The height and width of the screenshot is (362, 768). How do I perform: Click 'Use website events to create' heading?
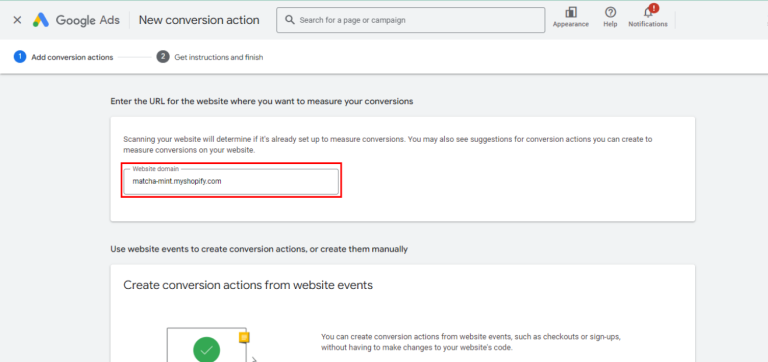click(259, 249)
